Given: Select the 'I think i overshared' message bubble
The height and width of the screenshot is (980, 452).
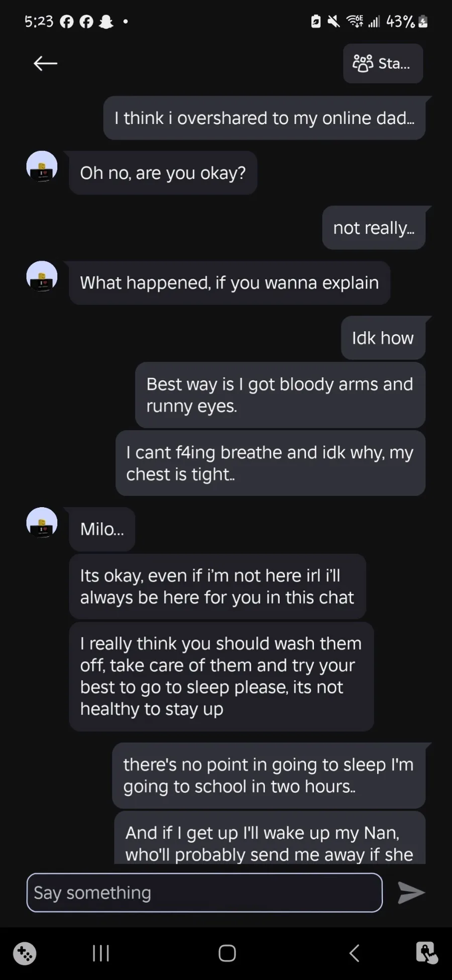Looking at the screenshot, I should (x=264, y=118).
